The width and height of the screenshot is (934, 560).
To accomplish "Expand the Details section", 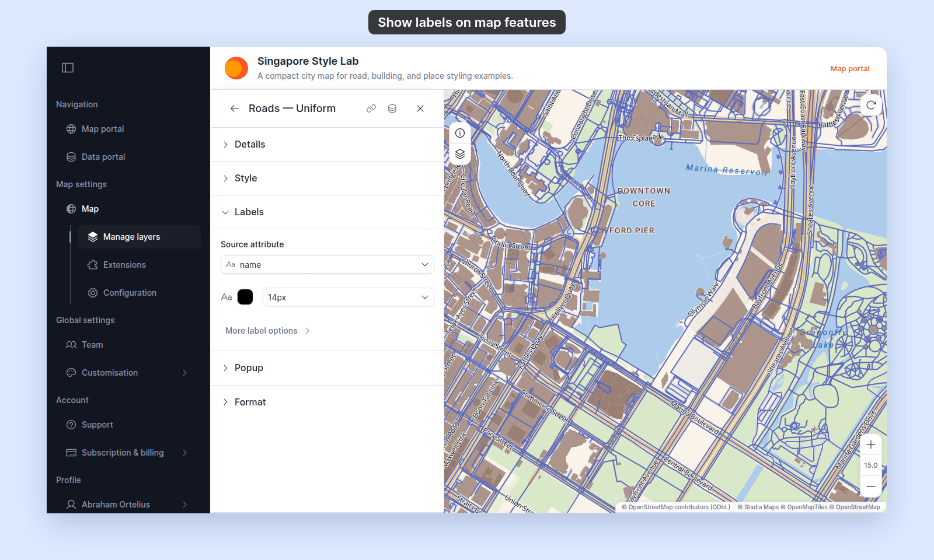I will click(327, 144).
